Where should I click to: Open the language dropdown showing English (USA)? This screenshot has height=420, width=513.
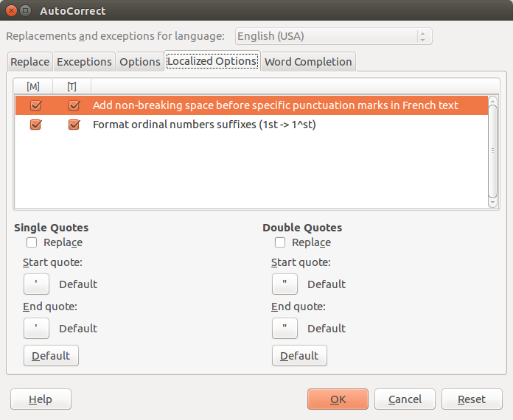[x=334, y=36]
